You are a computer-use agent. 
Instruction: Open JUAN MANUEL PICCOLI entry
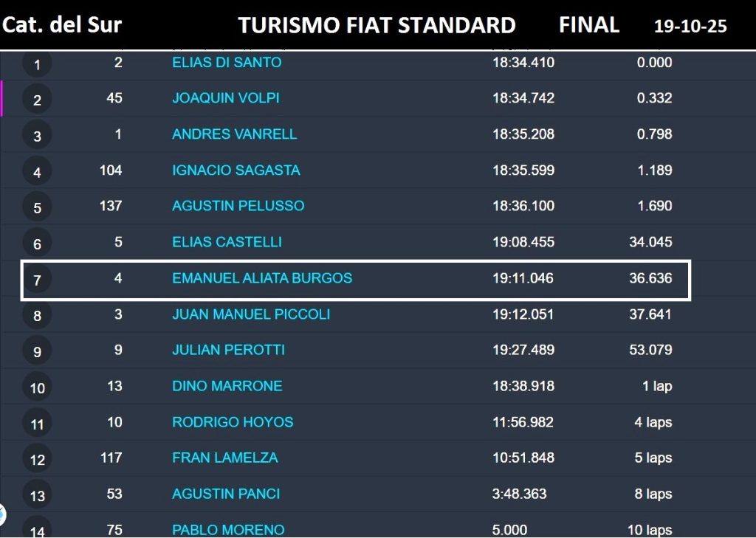click(x=251, y=314)
